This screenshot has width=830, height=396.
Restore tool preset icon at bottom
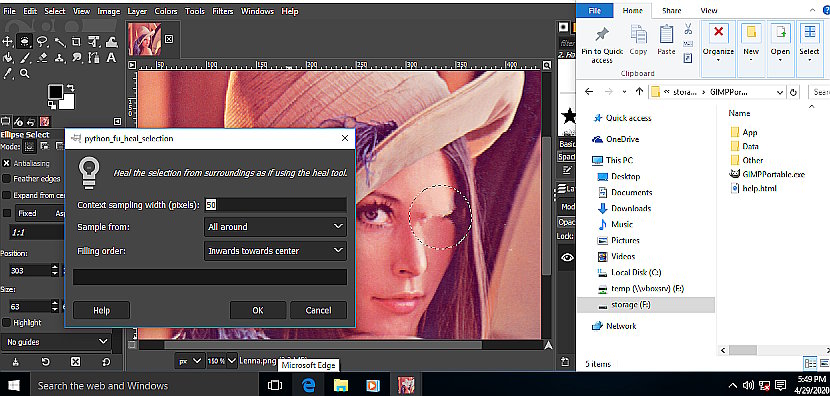[46, 362]
